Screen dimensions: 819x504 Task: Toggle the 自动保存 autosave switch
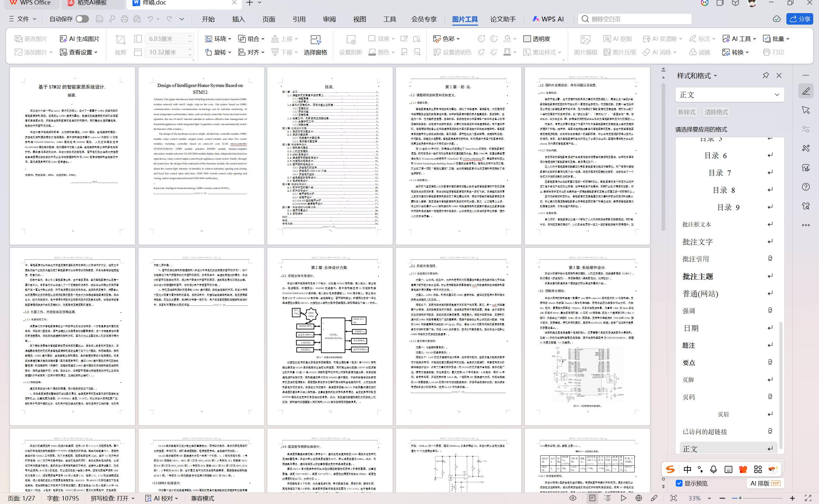point(82,19)
